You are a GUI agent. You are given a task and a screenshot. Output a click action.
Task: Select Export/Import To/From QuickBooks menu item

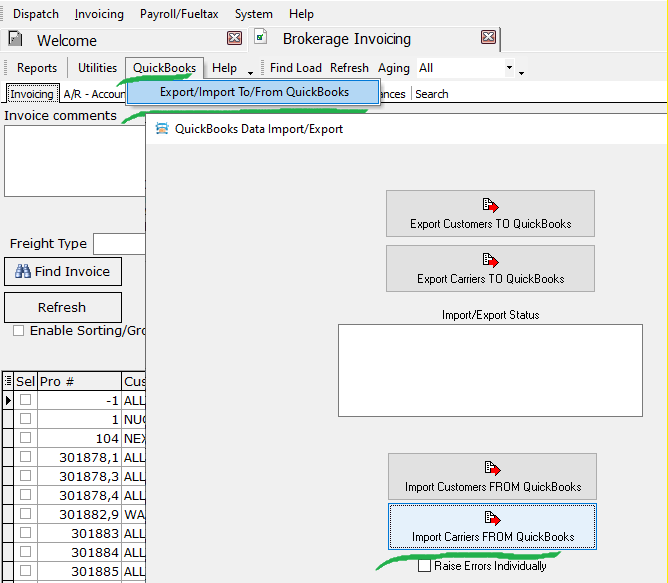coord(254,92)
